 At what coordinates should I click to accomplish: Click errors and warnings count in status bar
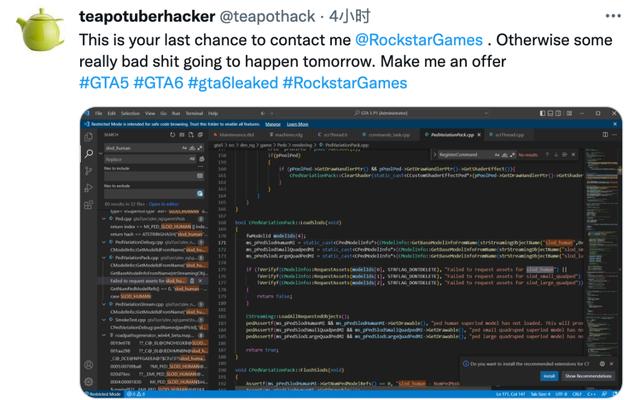pyautogui.click(x=136, y=394)
